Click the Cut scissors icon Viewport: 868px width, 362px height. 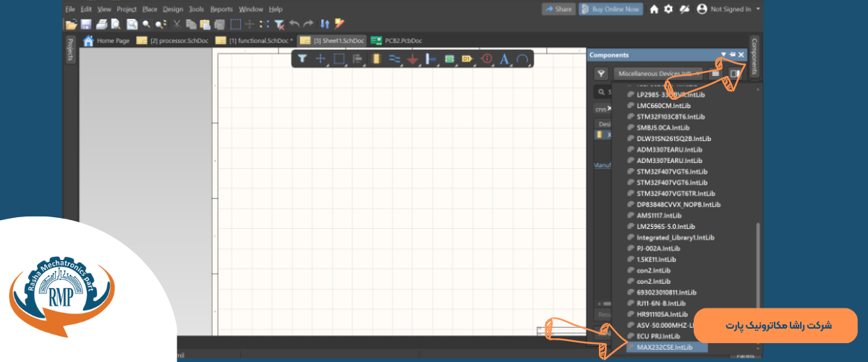[x=176, y=25]
